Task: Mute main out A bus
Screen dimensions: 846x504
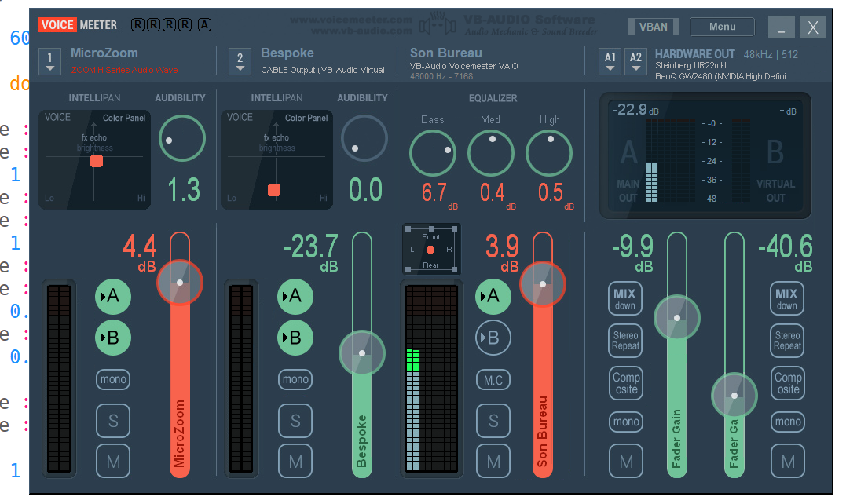Action: point(626,462)
